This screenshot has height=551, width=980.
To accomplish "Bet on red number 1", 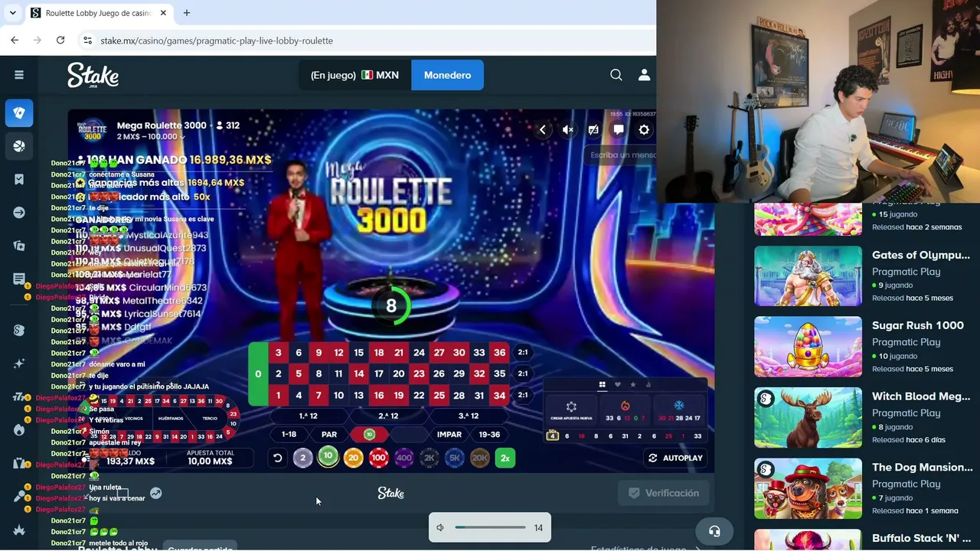I will click(278, 396).
